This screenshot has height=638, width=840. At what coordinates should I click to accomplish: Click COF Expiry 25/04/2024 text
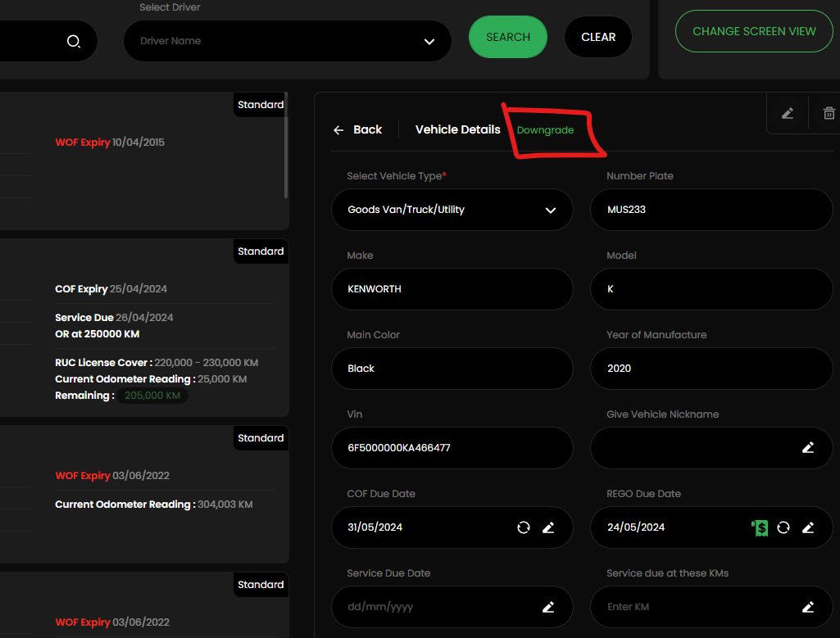tap(111, 289)
